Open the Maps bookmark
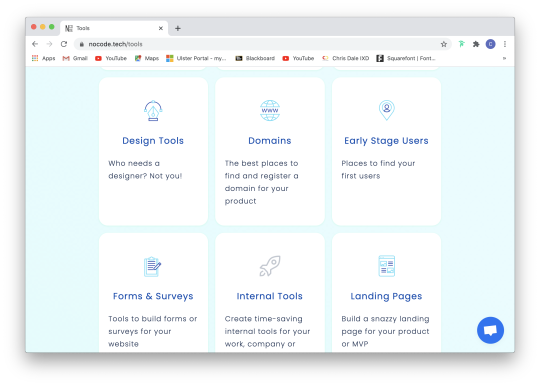540x386 pixels. tap(147, 58)
